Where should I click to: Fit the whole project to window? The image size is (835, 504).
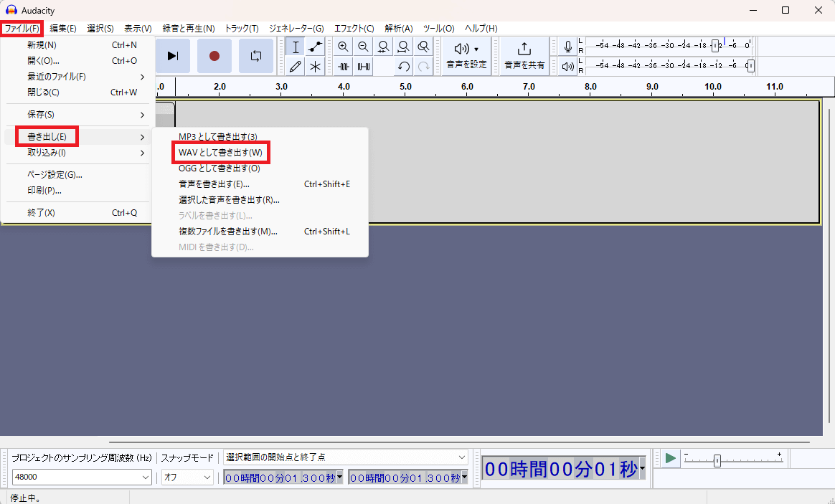(403, 47)
